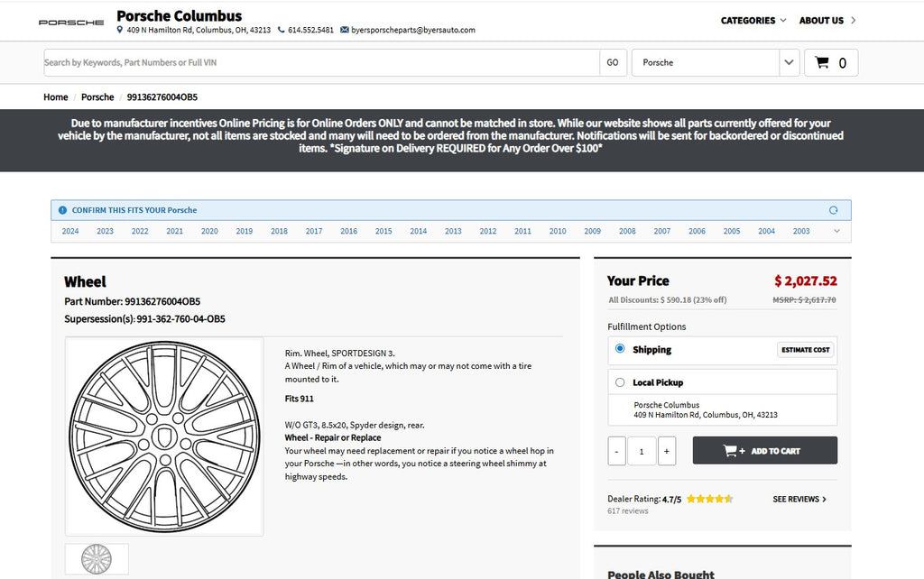Choose model year 2022

click(x=140, y=231)
